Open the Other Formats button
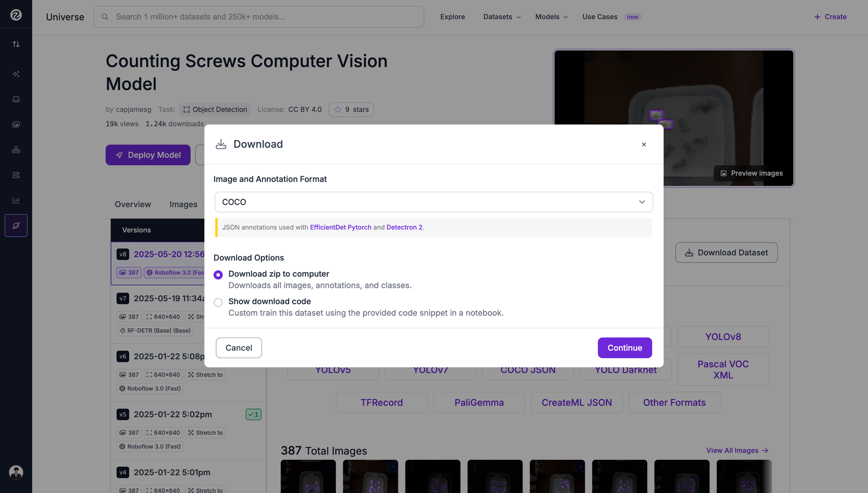Image resolution: width=868 pixels, height=493 pixels. point(674,403)
